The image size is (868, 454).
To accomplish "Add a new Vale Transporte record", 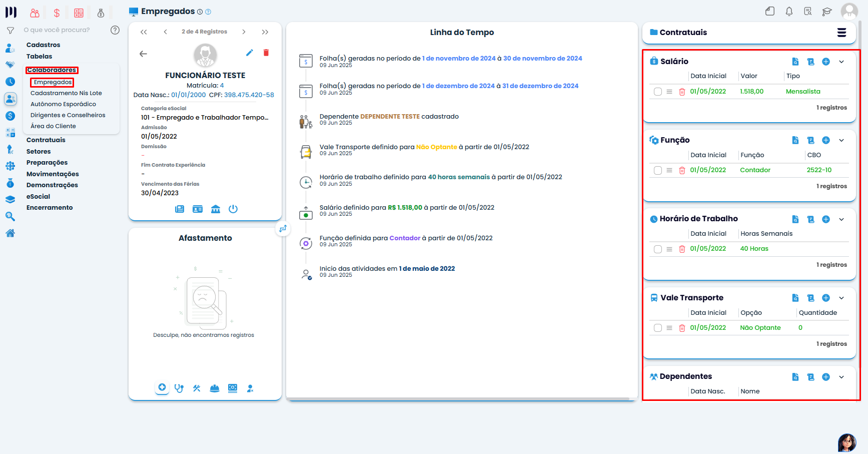I will (x=826, y=298).
